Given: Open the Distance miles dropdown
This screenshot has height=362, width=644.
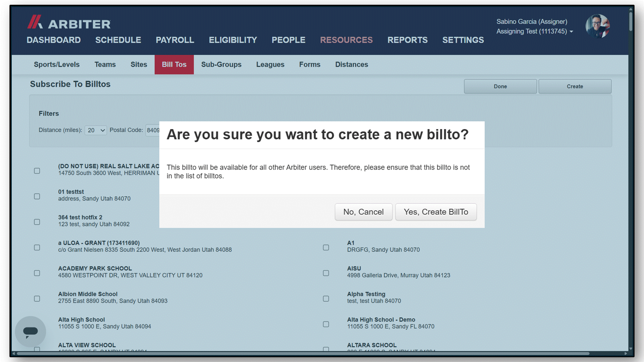Looking at the screenshot, I should click(x=96, y=130).
